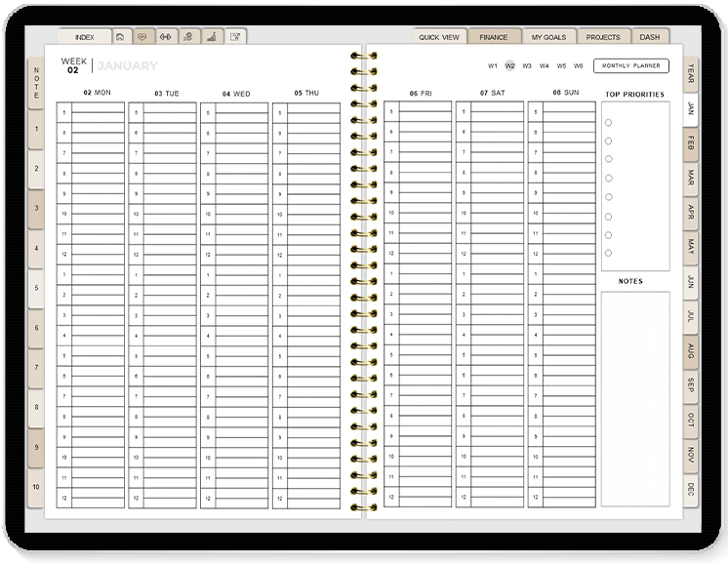This screenshot has height=564, width=728.
Task: Check the first Top Priorities circle
Action: pos(609,122)
